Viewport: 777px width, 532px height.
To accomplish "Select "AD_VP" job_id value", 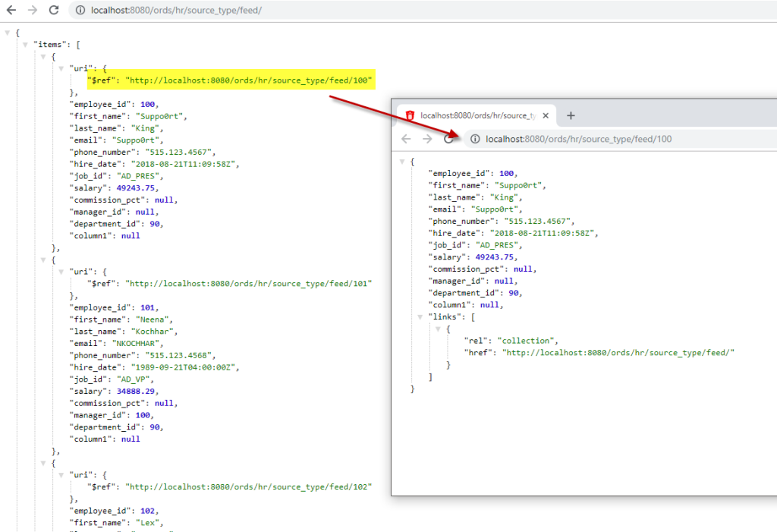I will pos(135,379).
